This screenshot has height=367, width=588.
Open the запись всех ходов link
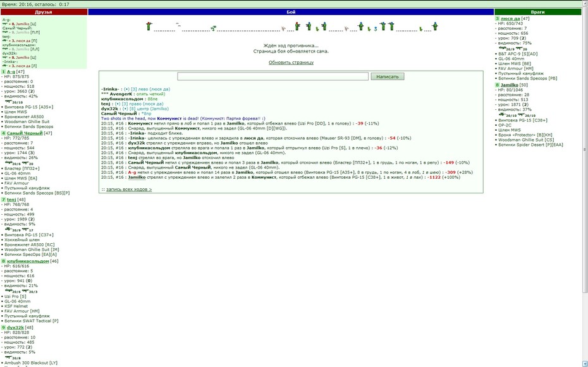[129, 190]
